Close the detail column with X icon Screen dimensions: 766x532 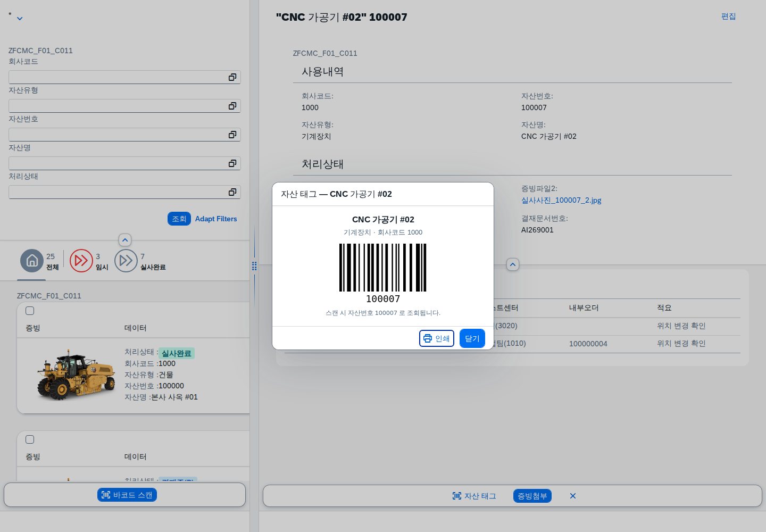point(573,496)
